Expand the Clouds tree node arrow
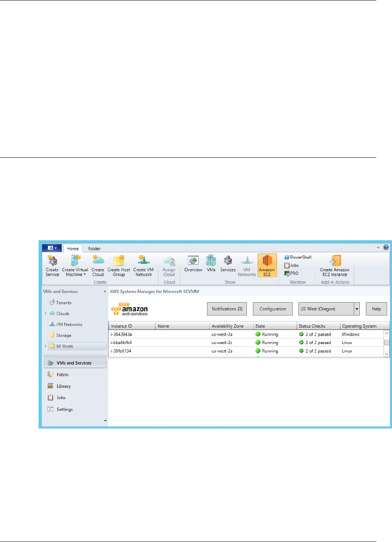This screenshot has height=542, width=392. pyautogui.click(x=45, y=313)
